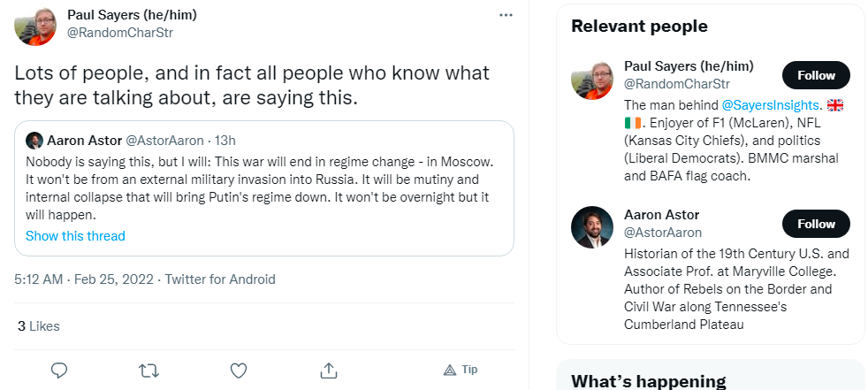Follow Paul Sayers in Relevant people
The width and height of the screenshot is (868, 390).
coord(816,75)
